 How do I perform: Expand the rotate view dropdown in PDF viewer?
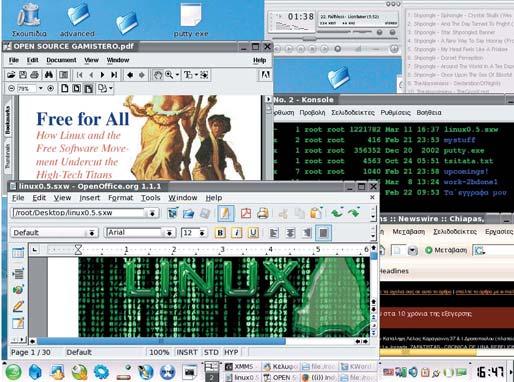pyautogui.click(x=111, y=89)
